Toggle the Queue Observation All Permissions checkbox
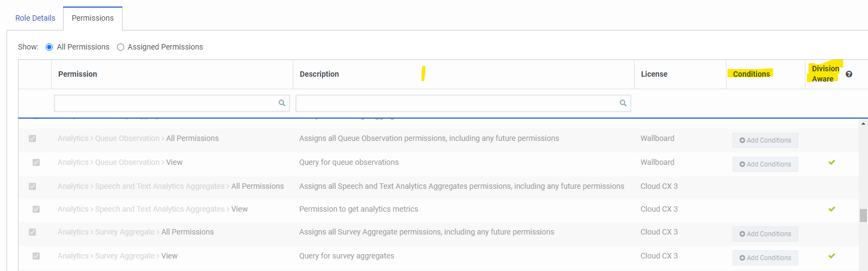 [33, 139]
